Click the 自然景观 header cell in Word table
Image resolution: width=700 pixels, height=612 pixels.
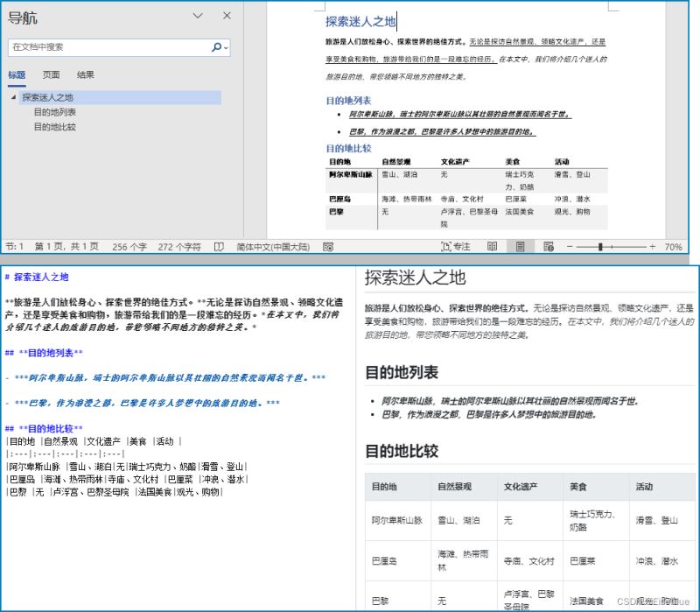click(x=396, y=162)
